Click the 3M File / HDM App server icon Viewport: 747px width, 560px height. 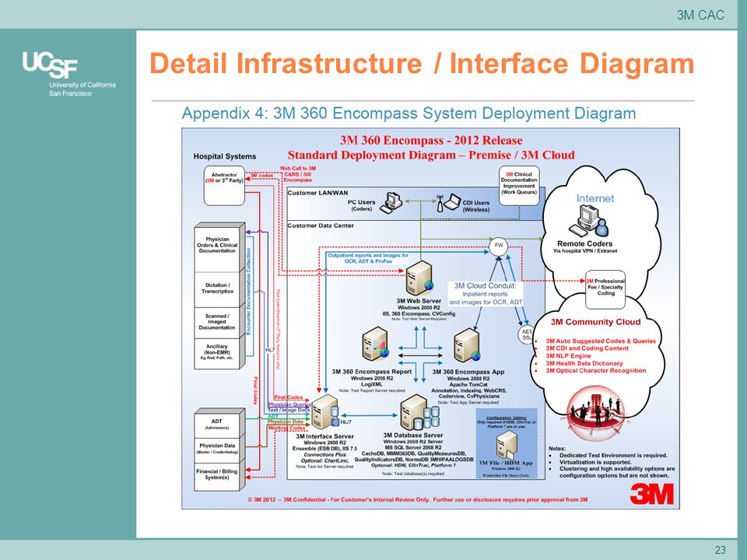506,445
